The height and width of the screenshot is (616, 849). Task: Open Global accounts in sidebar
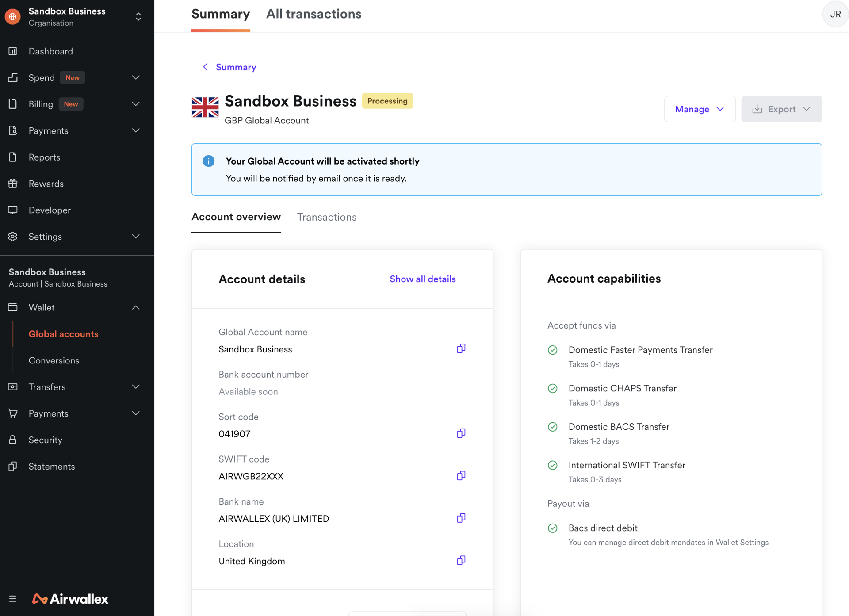(x=64, y=334)
